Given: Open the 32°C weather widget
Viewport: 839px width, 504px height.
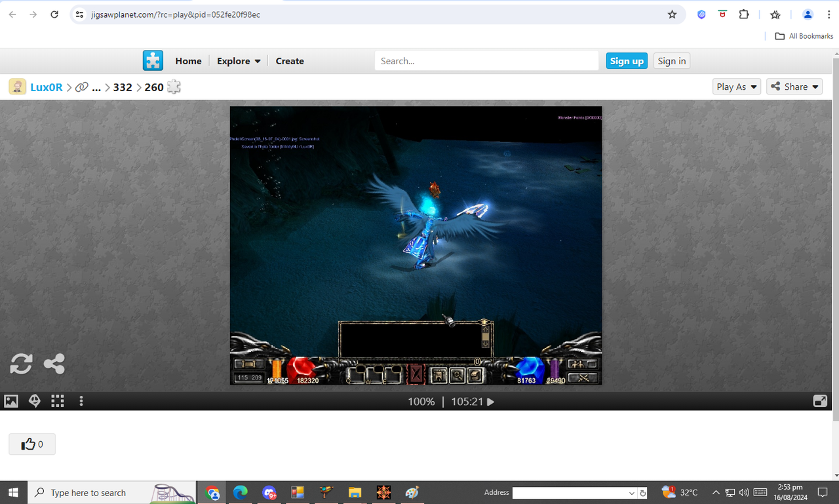Looking at the screenshot, I should coord(680,492).
